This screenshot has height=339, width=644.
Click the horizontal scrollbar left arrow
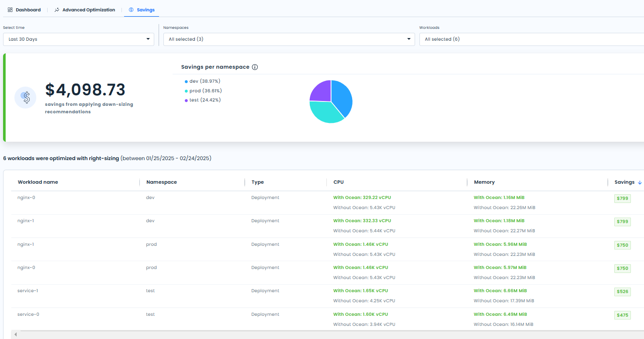click(16, 335)
